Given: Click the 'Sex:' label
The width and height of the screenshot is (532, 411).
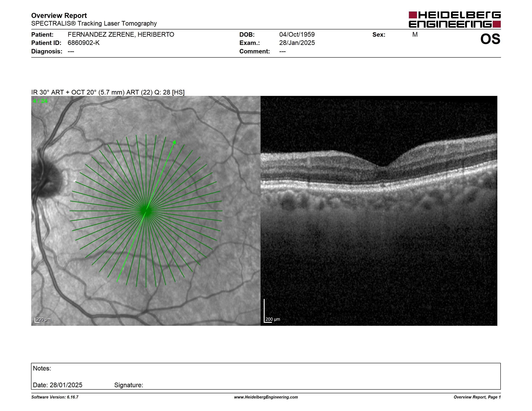Looking at the screenshot, I should point(379,35).
